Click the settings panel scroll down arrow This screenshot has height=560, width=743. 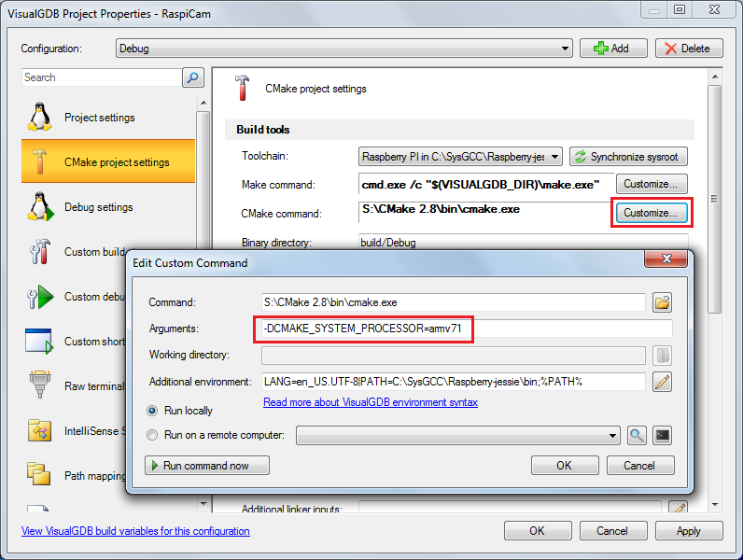point(715,505)
